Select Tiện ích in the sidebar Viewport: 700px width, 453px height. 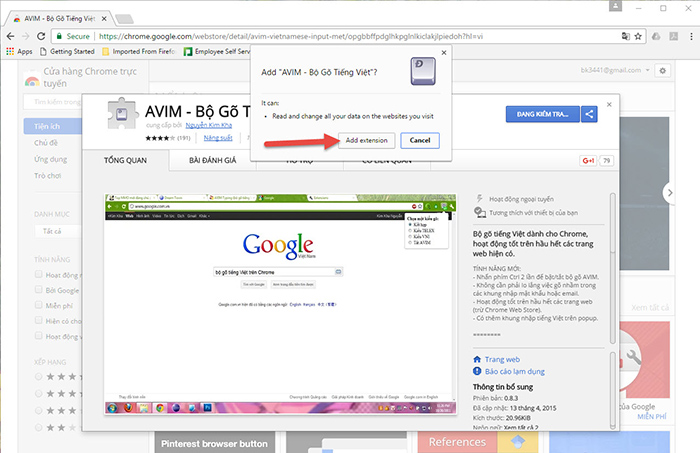point(53,126)
